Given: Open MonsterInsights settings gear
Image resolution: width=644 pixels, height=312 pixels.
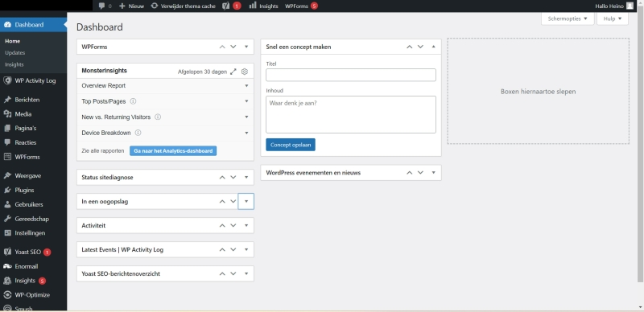Looking at the screenshot, I should click(245, 72).
